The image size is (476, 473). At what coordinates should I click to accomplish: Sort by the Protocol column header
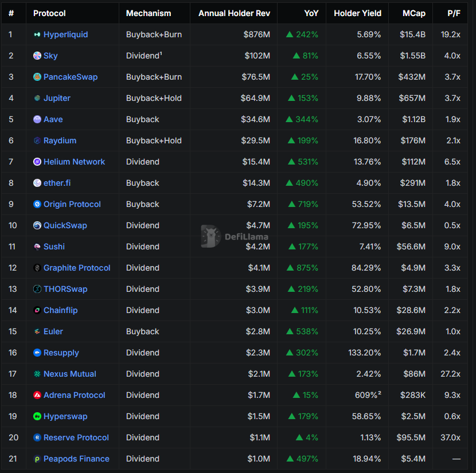tap(49, 13)
